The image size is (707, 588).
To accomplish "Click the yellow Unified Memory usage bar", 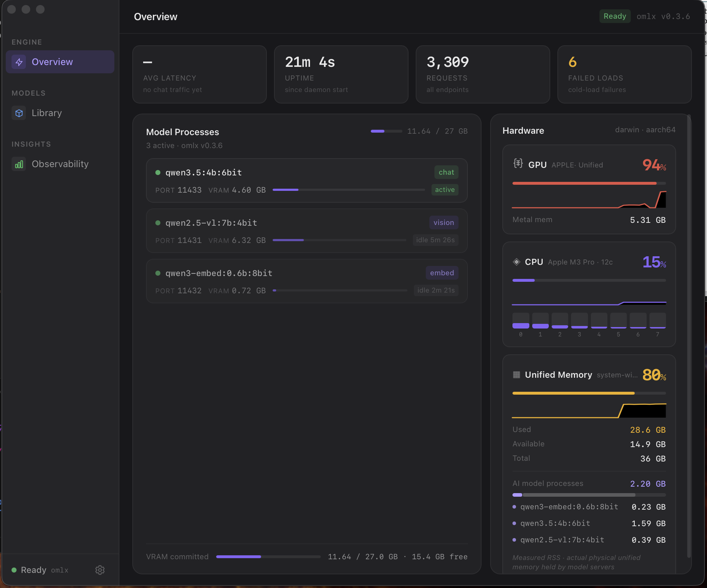I will (x=589, y=393).
